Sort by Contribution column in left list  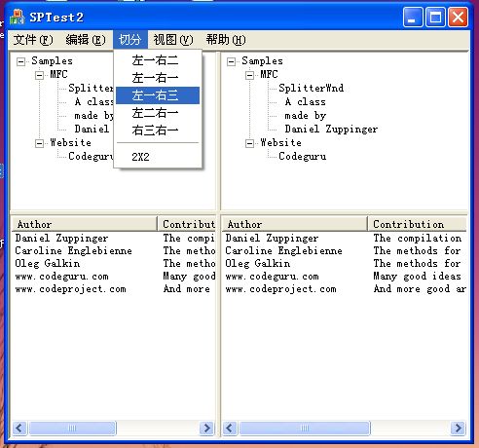187,224
